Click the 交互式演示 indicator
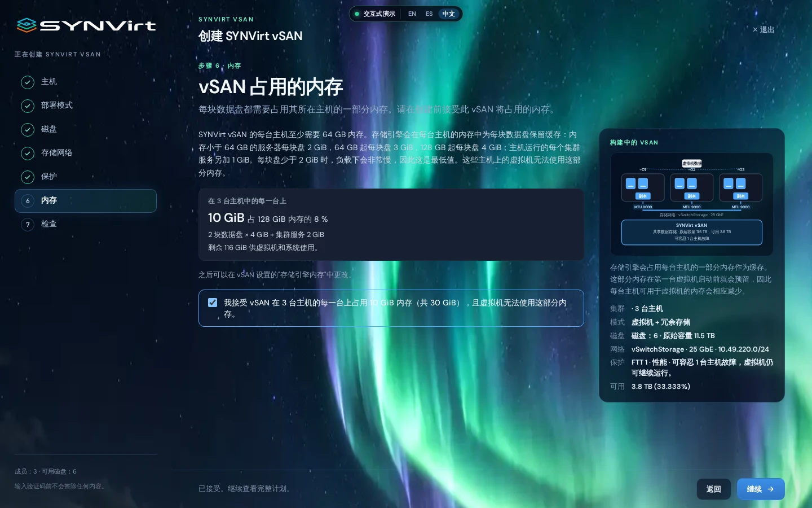The height and width of the screenshot is (508, 812). click(375, 14)
